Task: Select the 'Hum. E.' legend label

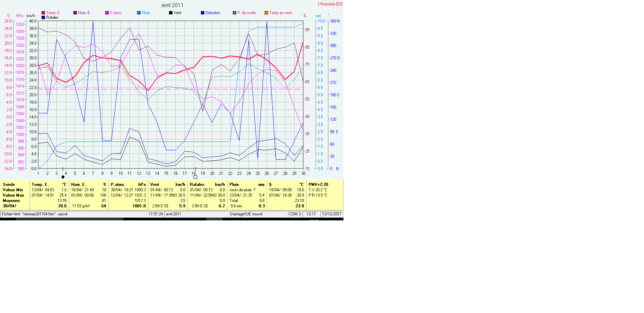Action: pyautogui.click(x=85, y=13)
